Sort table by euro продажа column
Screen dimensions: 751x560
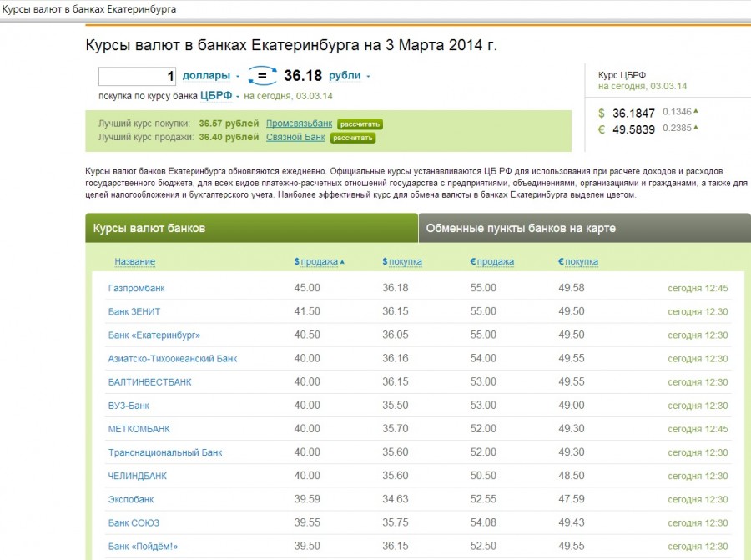point(492,261)
